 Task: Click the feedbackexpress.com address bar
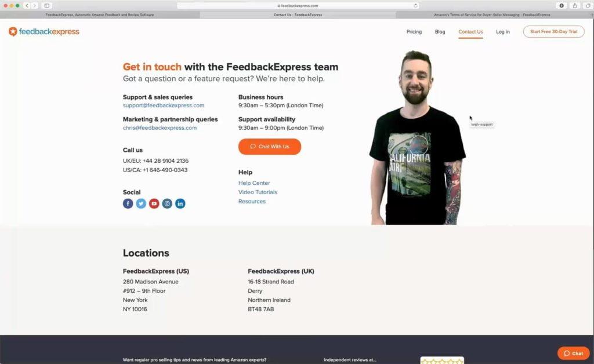coord(298,6)
